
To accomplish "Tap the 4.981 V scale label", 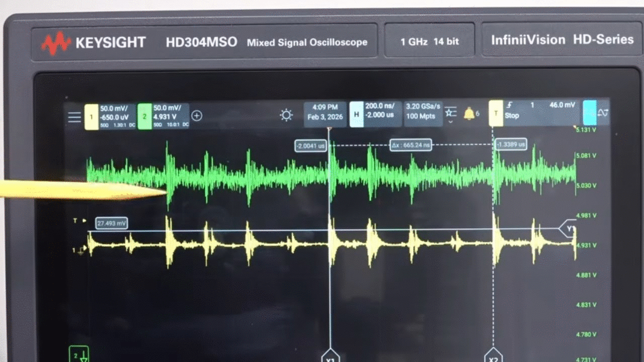I will pos(586,215).
